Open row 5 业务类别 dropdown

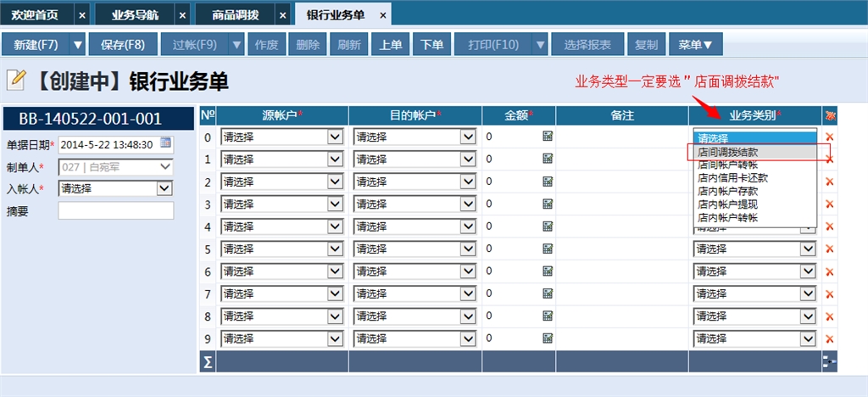(x=808, y=249)
